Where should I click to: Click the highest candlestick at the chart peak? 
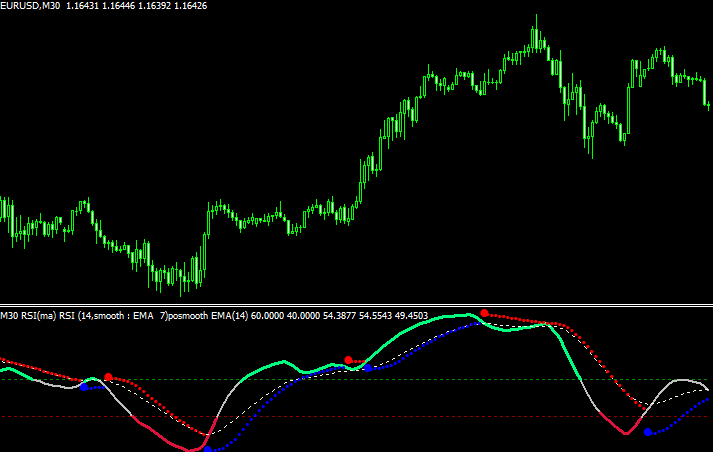(537, 34)
